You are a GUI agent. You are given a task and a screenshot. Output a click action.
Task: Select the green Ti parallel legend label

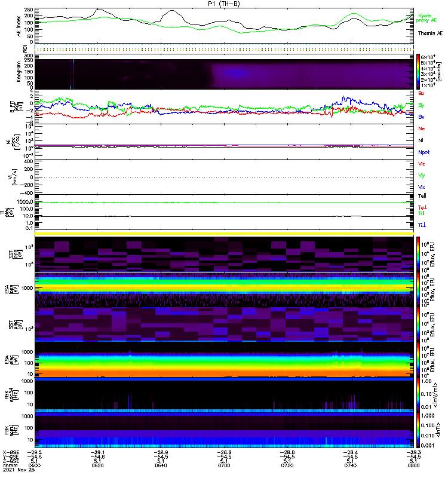pos(421,213)
